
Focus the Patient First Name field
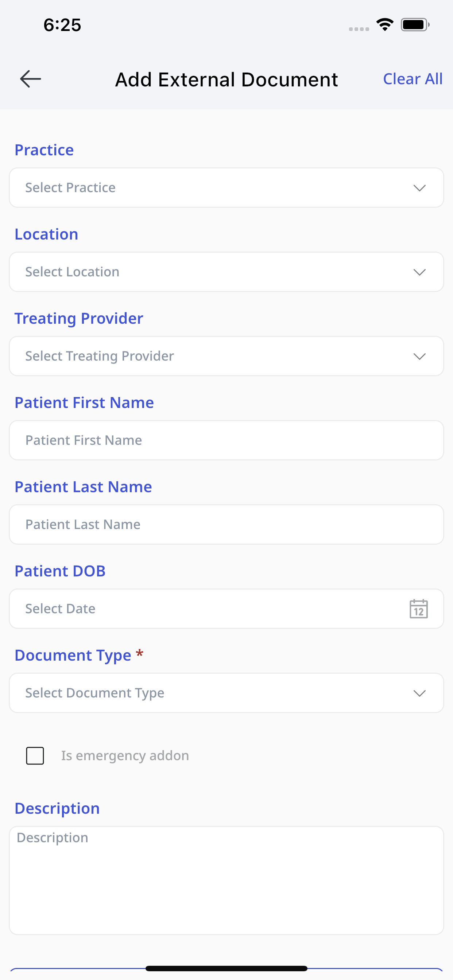[x=226, y=440]
